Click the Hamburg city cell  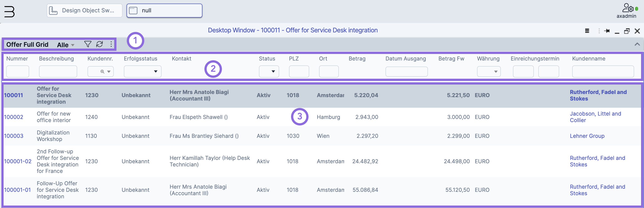pyautogui.click(x=328, y=117)
